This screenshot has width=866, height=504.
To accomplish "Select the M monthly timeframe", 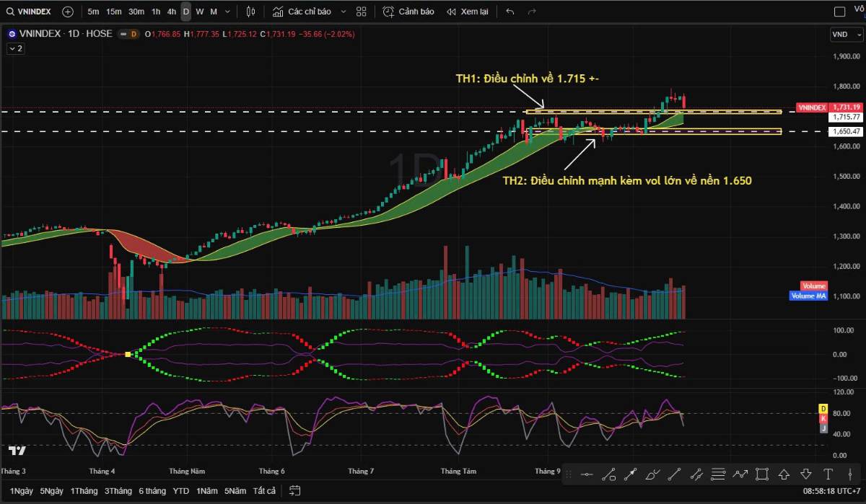I will tap(214, 12).
